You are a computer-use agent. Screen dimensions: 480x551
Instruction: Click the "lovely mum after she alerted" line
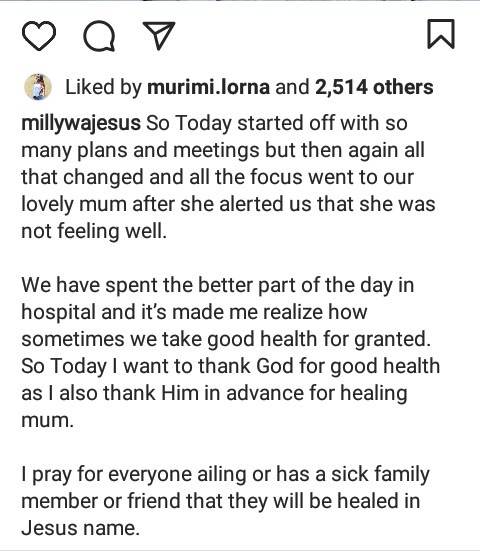228,205
